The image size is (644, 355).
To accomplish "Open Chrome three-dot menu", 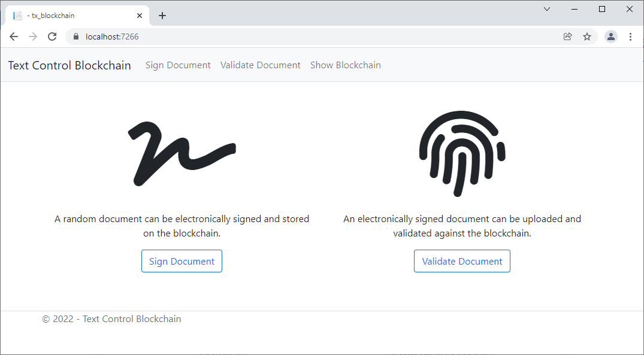I will pos(630,37).
